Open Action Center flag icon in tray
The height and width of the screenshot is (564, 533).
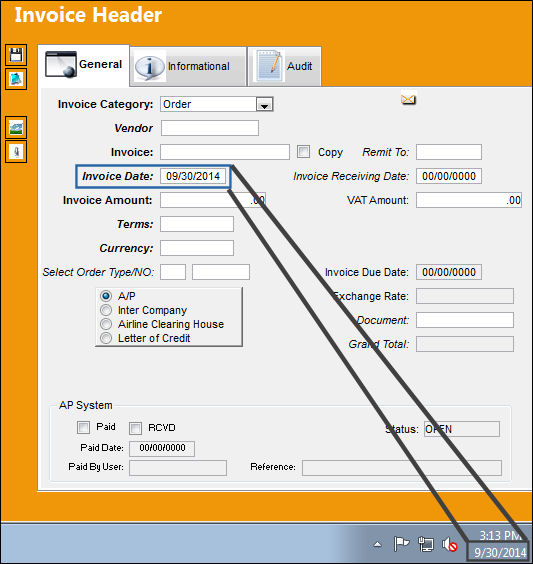[x=401, y=544]
